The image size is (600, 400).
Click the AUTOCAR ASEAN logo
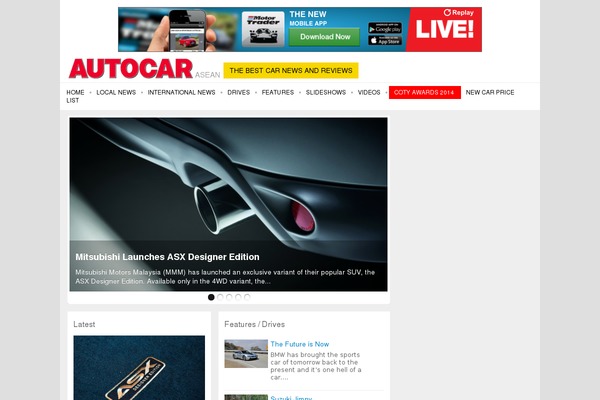coord(144,69)
